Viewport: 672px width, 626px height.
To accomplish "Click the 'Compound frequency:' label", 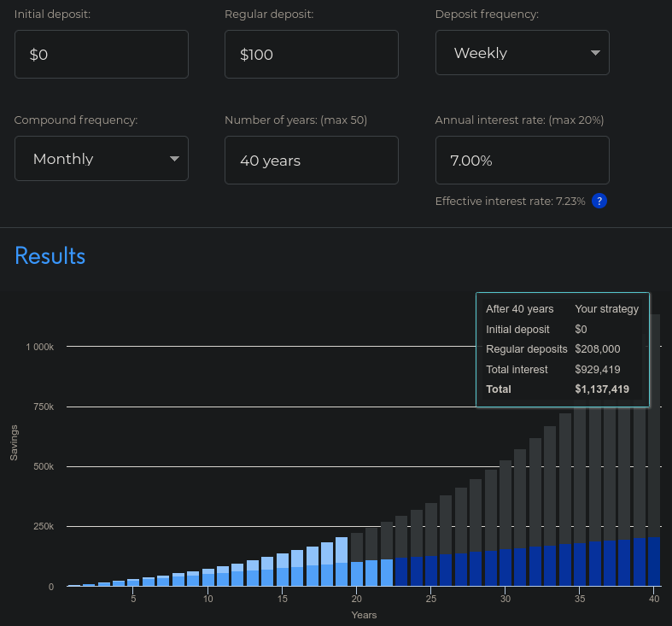I will (76, 120).
